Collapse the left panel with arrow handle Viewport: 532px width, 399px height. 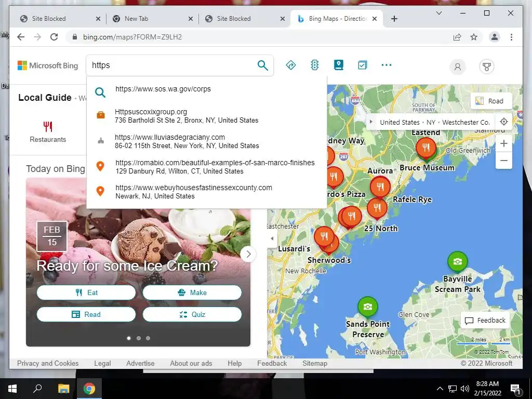click(272, 238)
